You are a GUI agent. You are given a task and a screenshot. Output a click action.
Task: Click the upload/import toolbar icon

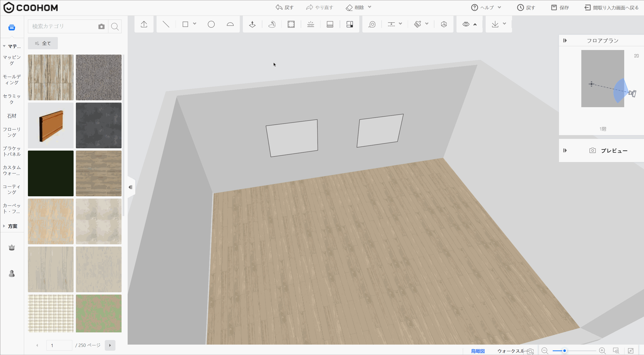pos(144,24)
